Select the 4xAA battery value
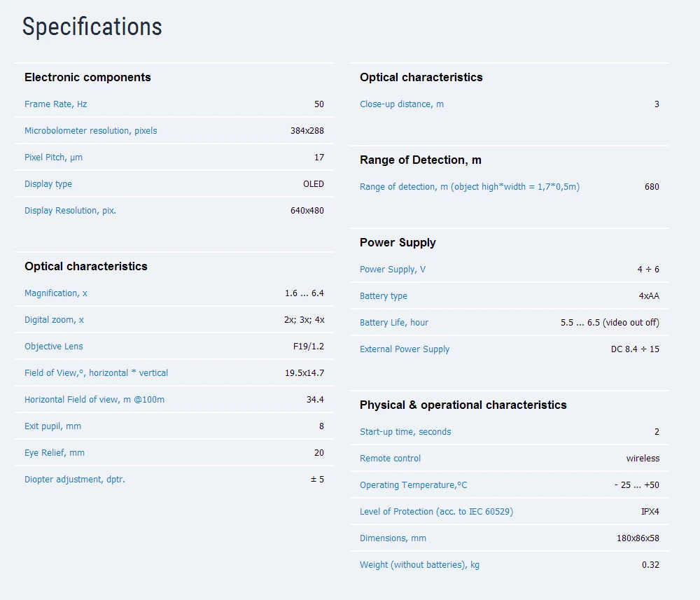Viewport: 700px width, 600px height. pyautogui.click(x=649, y=296)
